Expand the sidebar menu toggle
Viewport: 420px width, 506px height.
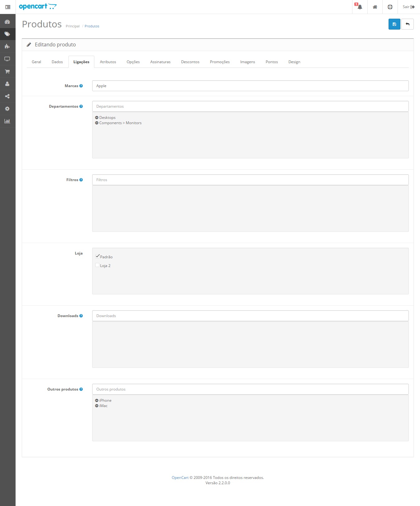[8, 7]
